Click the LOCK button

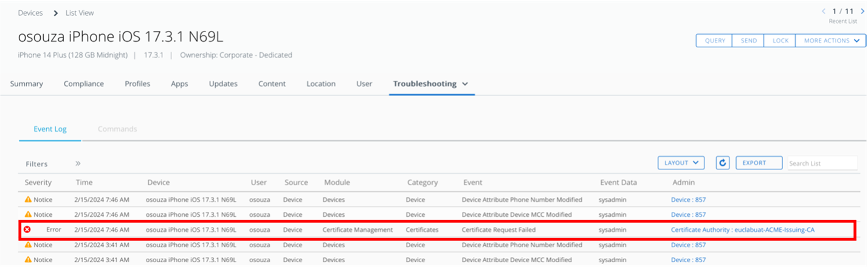(x=780, y=41)
